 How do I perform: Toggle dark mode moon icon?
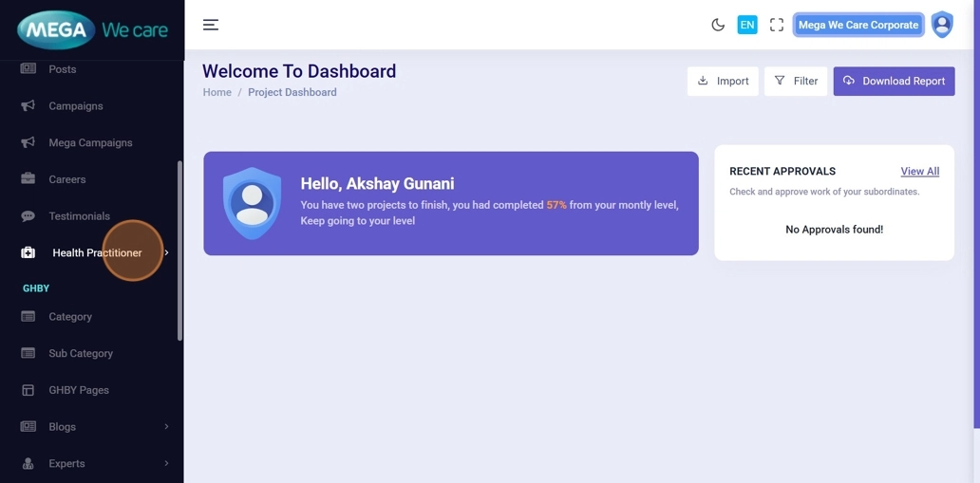tap(718, 25)
